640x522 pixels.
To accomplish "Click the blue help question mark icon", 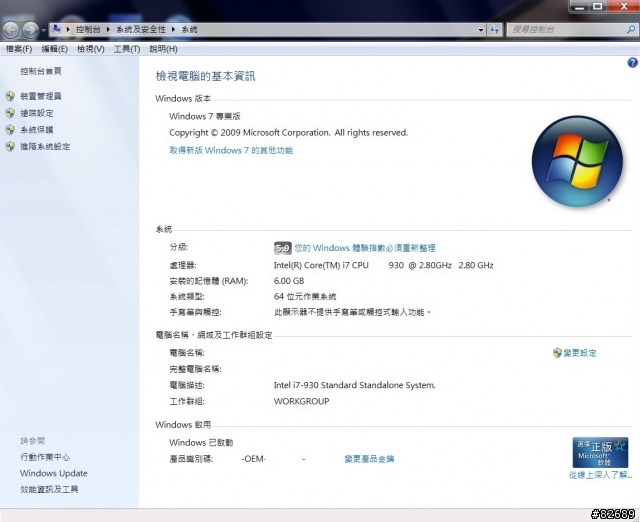I will click(632, 62).
